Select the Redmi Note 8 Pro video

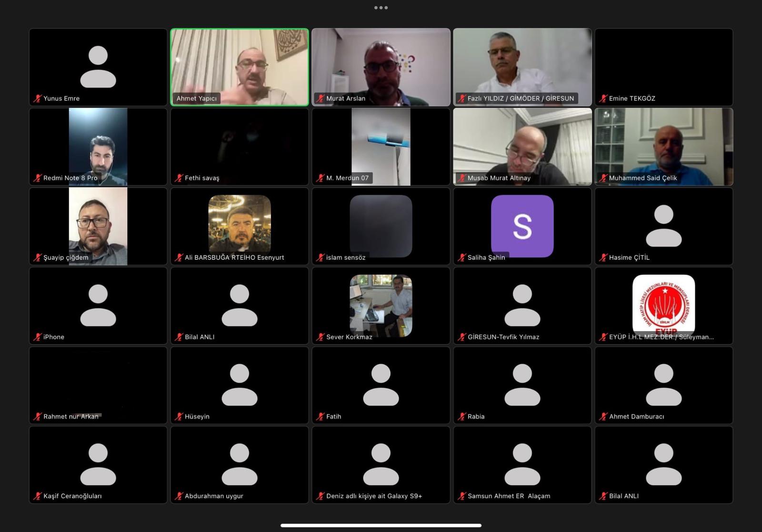tap(98, 147)
